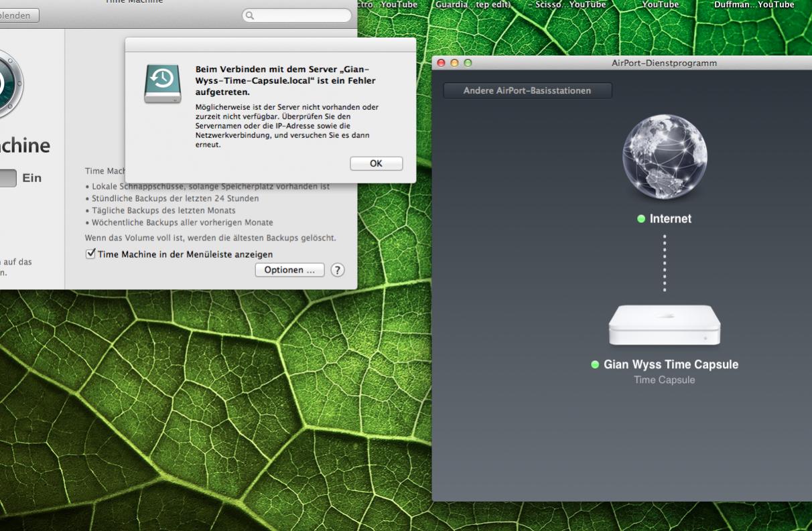
Task: Click the 'Time Capsule' subtitle text
Action: tap(664, 380)
